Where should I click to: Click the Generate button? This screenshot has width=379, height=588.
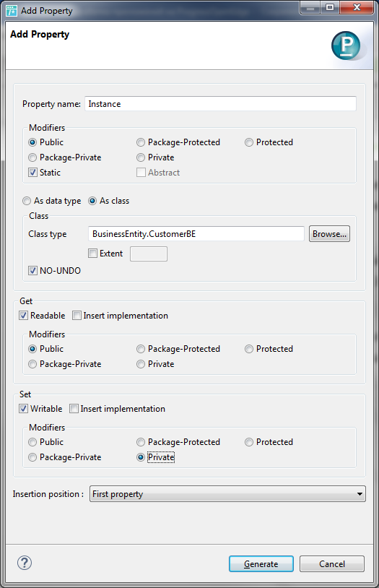pos(261,564)
